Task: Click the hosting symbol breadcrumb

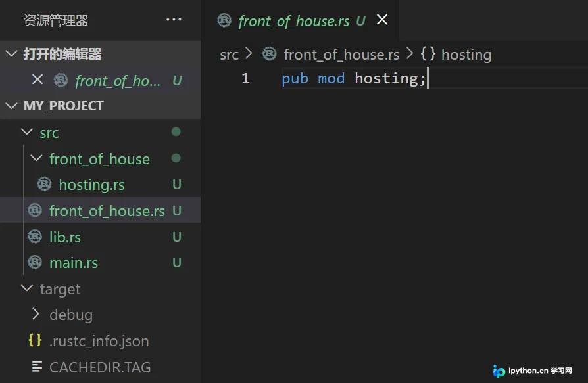Action: (x=466, y=55)
